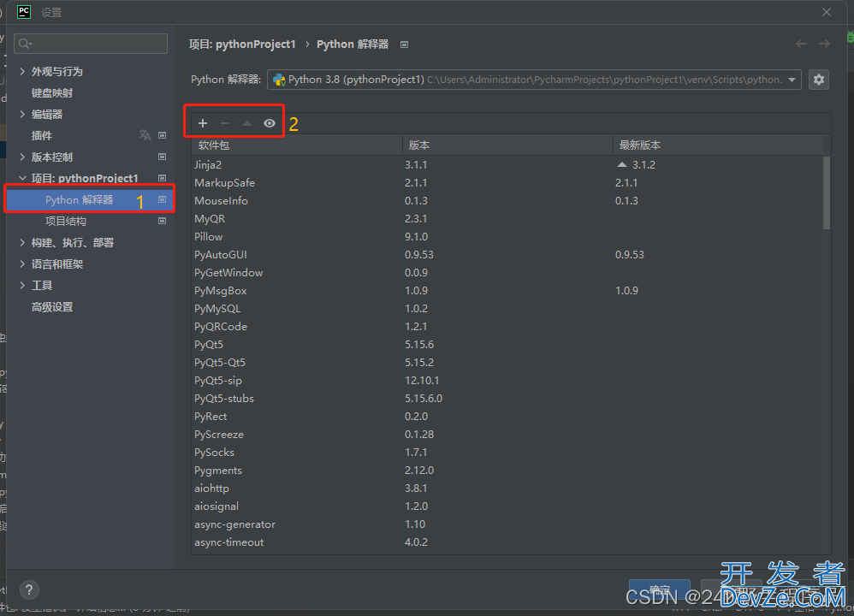Click the plus icon to install a package

203,123
